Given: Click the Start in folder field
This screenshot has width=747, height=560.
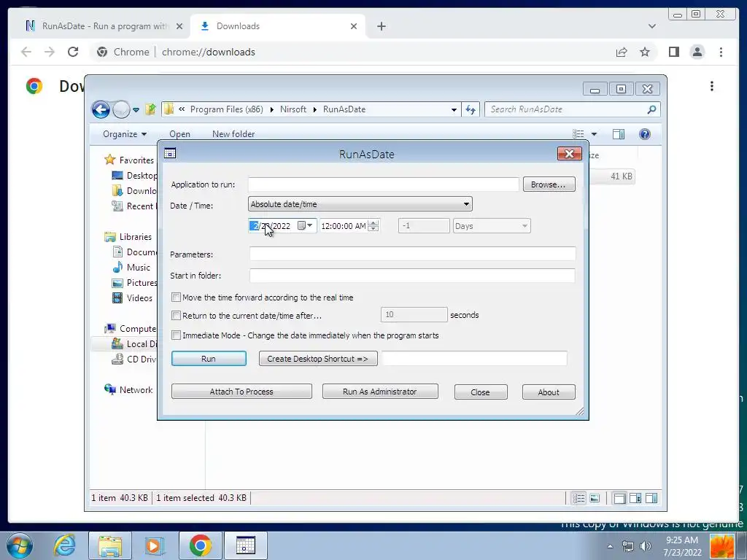Looking at the screenshot, I should point(413,275).
